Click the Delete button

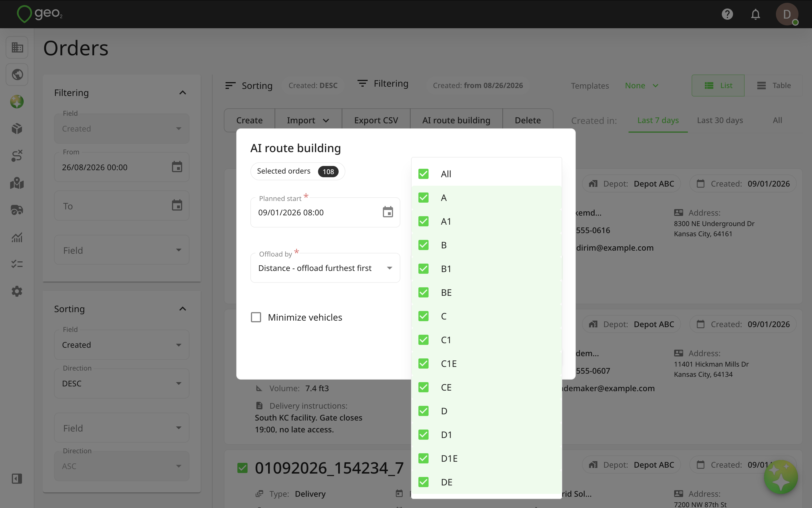pos(528,120)
